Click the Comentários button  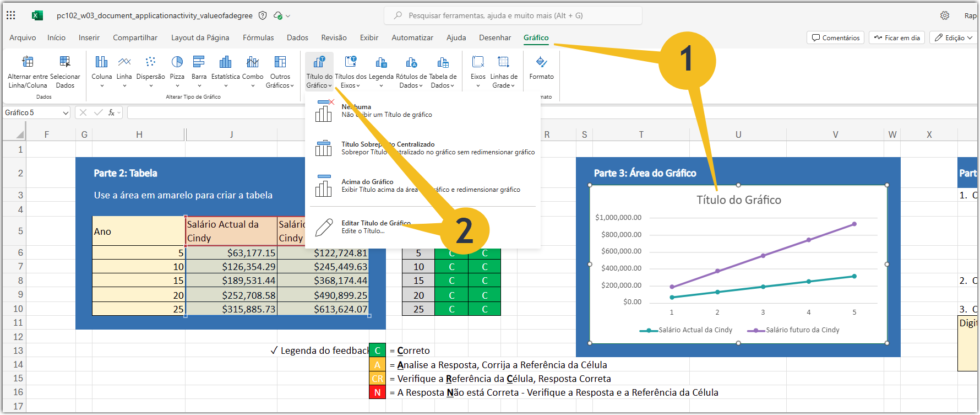point(835,37)
